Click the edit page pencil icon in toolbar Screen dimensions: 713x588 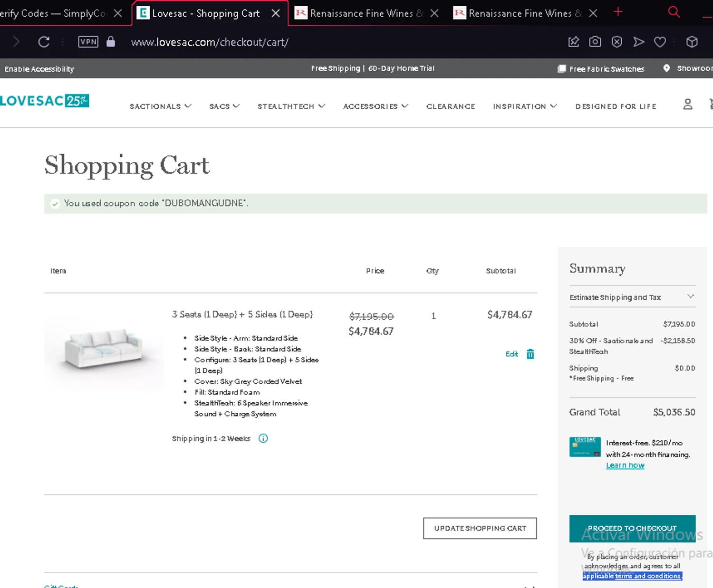(x=574, y=42)
